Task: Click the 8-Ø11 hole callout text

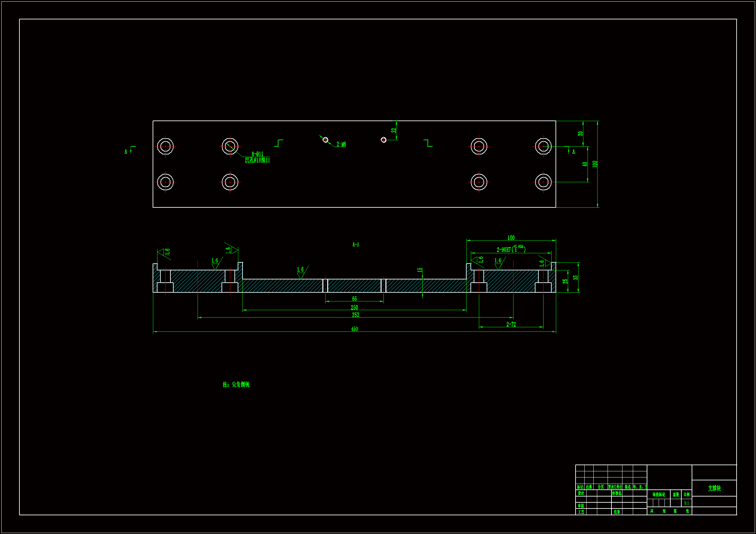Action: tap(257, 154)
